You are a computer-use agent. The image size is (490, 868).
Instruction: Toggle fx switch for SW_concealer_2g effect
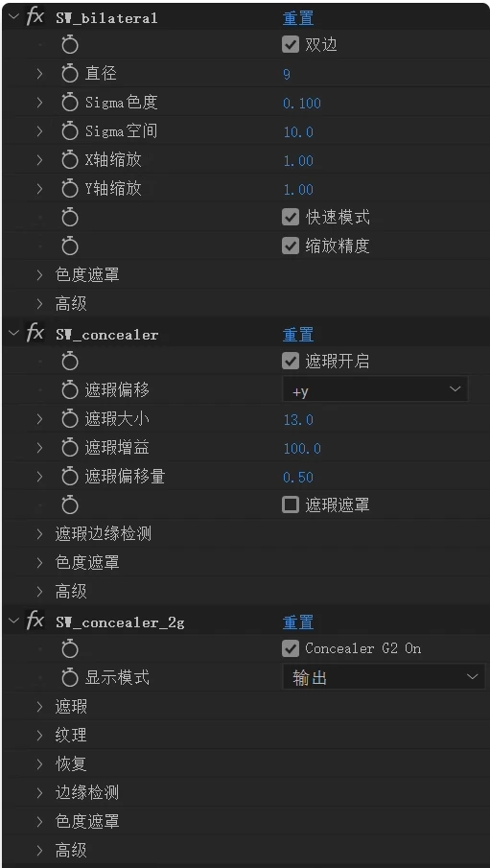coord(35,622)
